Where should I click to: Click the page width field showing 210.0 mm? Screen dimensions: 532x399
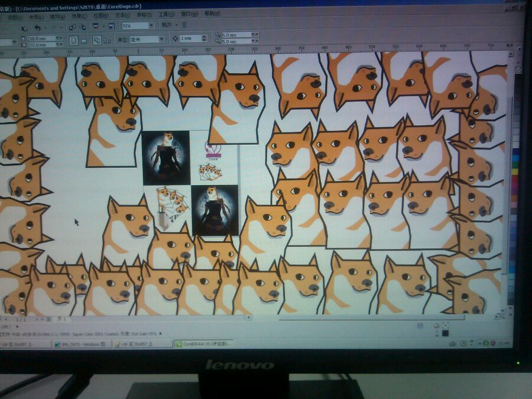pyautogui.click(x=41, y=38)
